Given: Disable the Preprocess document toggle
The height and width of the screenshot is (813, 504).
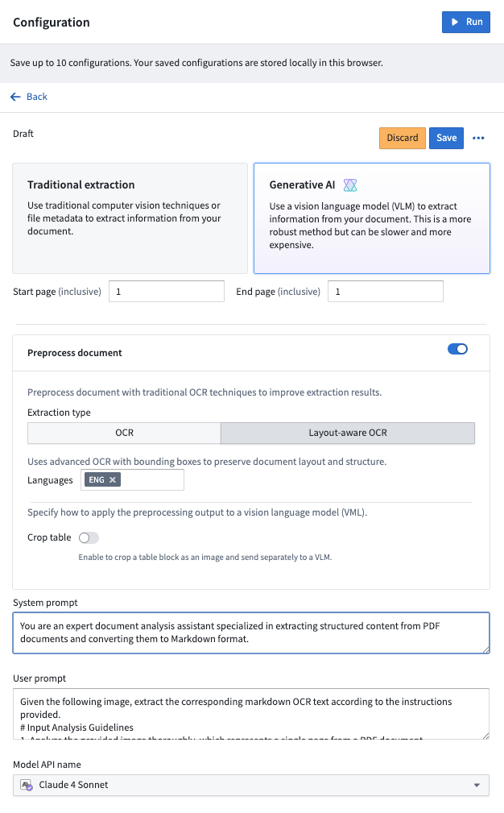Looking at the screenshot, I should pyautogui.click(x=457, y=349).
